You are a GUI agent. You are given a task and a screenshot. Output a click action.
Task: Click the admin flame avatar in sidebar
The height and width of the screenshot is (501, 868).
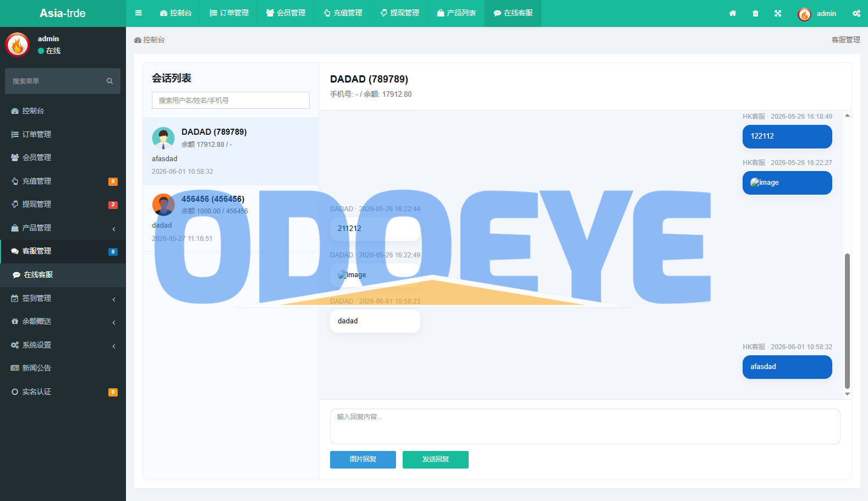point(17,45)
